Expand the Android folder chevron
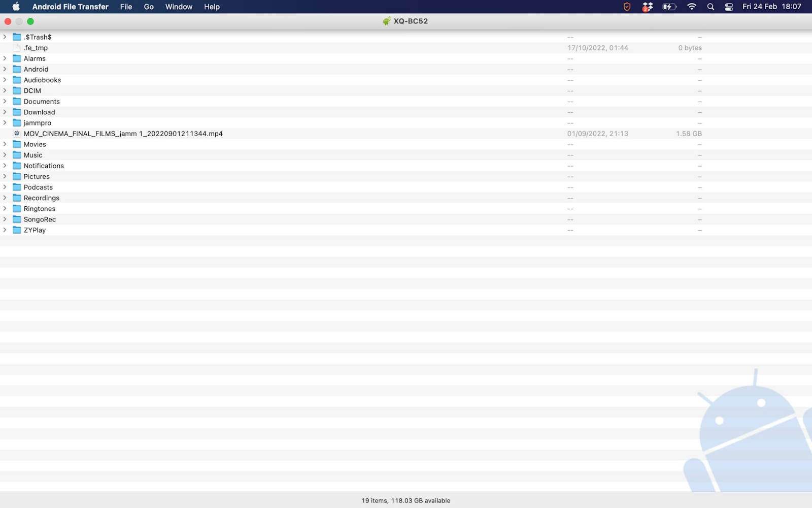The height and width of the screenshot is (508, 812). click(5, 69)
